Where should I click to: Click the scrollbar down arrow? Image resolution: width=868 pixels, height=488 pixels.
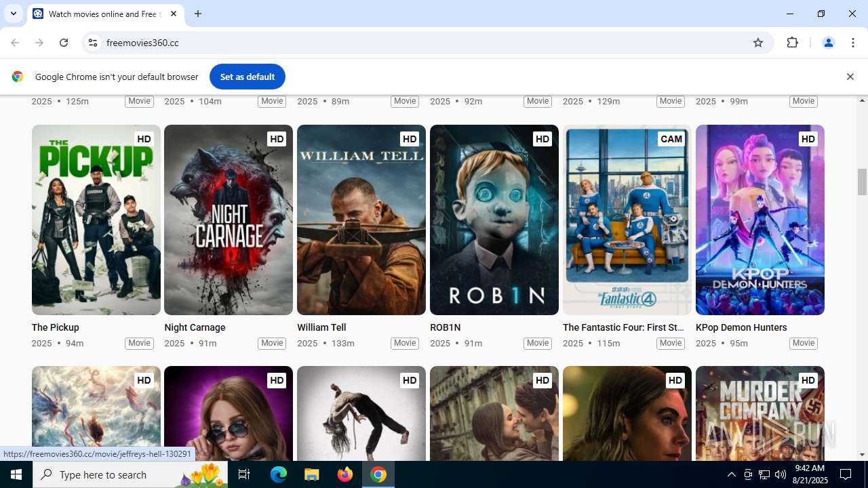(x=862, y=455)
